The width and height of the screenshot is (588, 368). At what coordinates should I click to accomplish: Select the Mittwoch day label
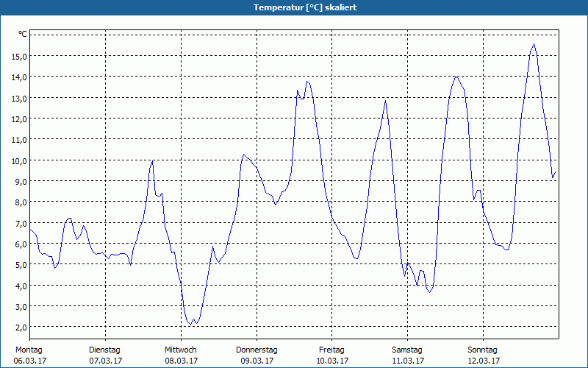tap(180, 350)
